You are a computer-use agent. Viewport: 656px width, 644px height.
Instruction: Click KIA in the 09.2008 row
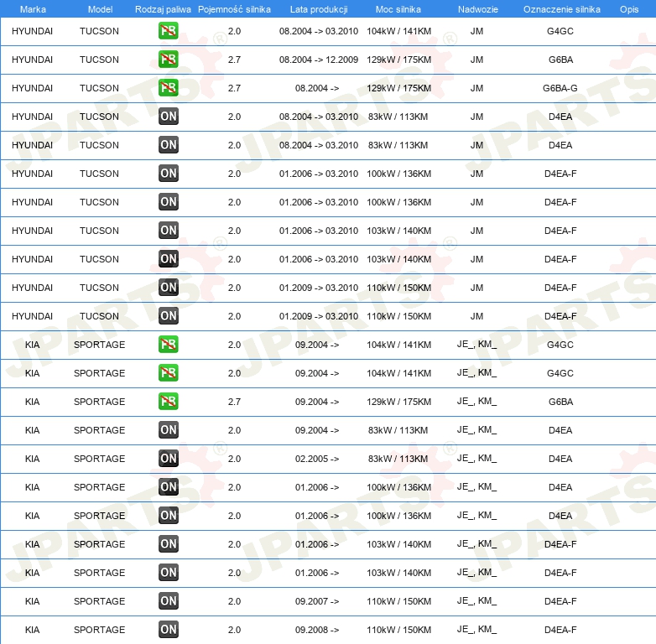[32, 630]
